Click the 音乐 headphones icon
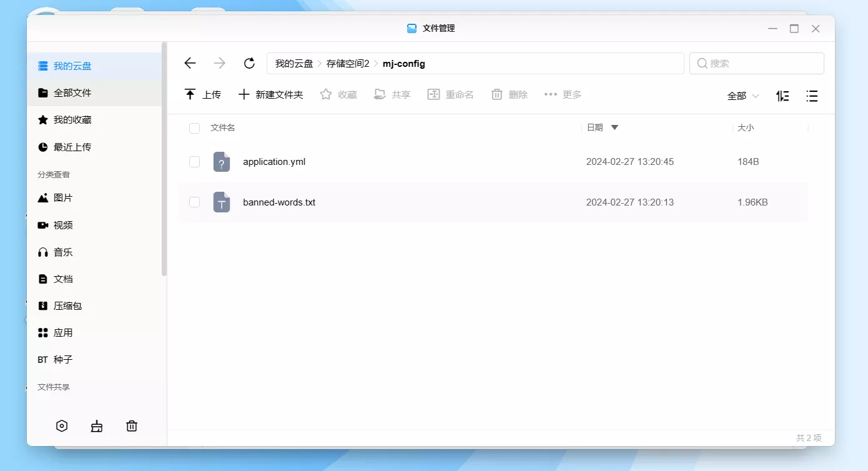The width and height of the screenshot is (868, 471). click(x=43, y=252)
